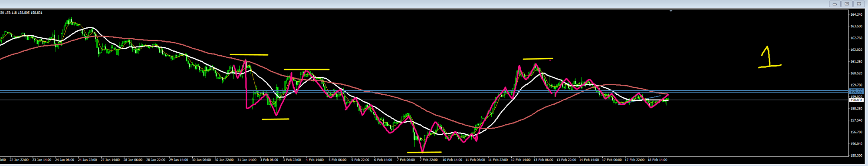
Task: Select the yellow line under 7 Feb low
Action: [424, 152]
